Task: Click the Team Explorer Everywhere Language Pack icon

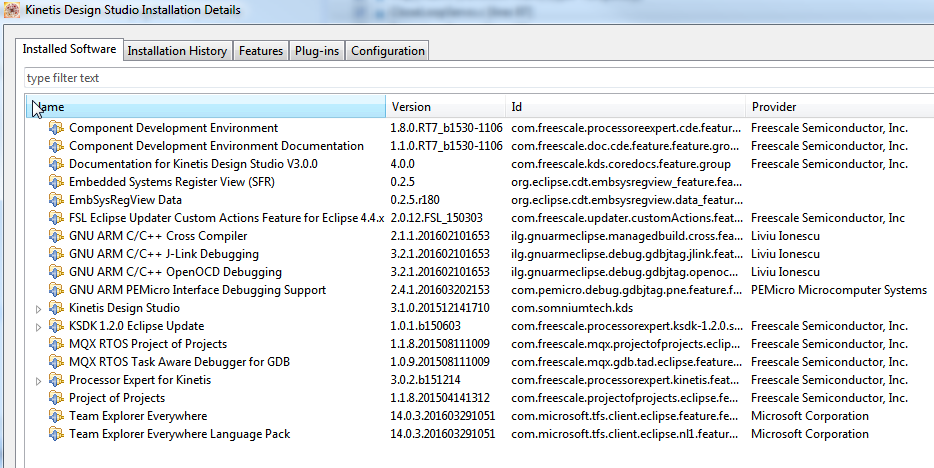Action: click(56, 434)
